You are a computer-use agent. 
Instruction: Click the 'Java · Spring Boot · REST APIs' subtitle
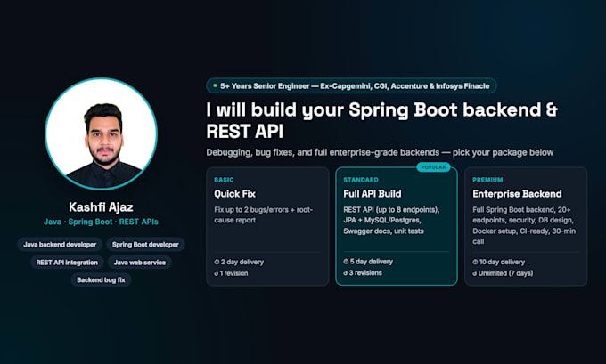[x=101, y=222]
